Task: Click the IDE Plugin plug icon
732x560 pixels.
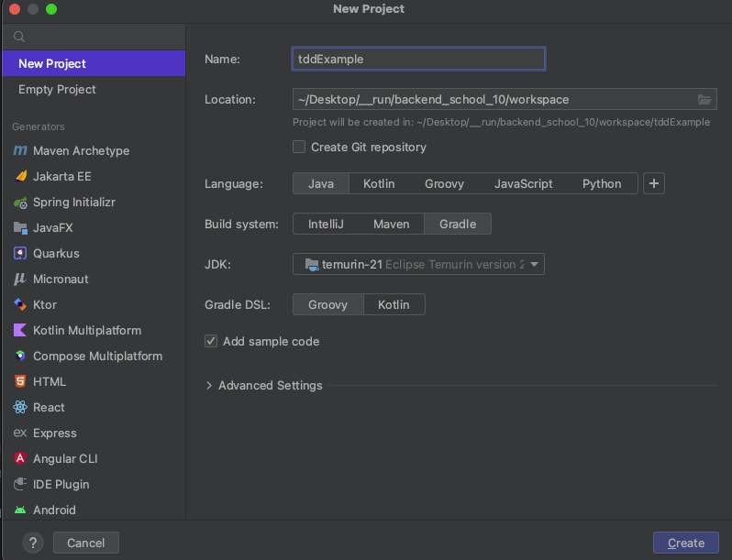Action: click(x=20, y=484)
